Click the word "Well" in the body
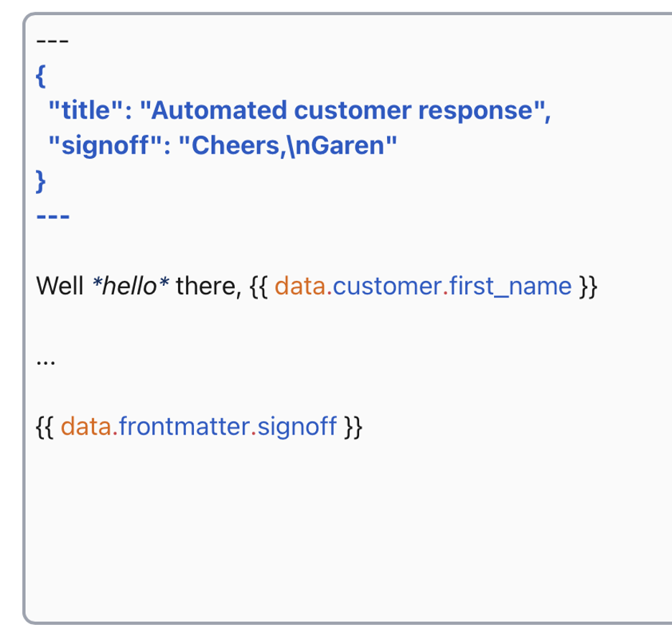This screenshot has height=632, width=672. coord(60,286)
